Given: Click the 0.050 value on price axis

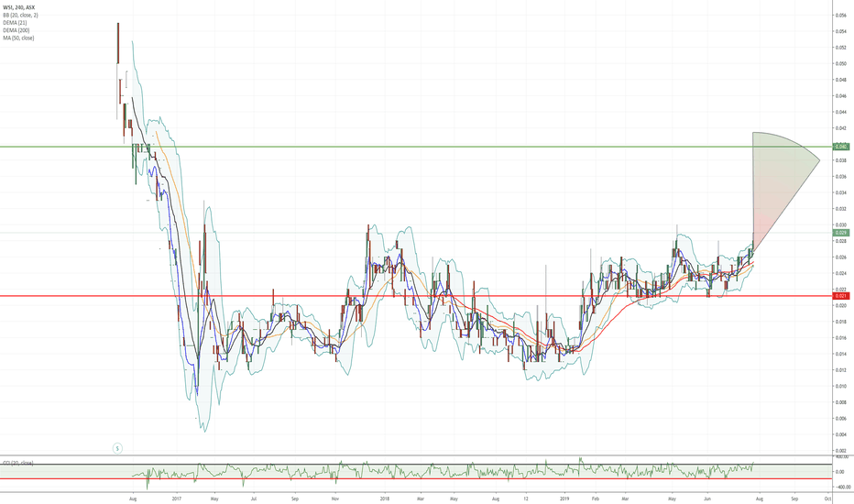Looking at the screenshot, I should (841, 64).
